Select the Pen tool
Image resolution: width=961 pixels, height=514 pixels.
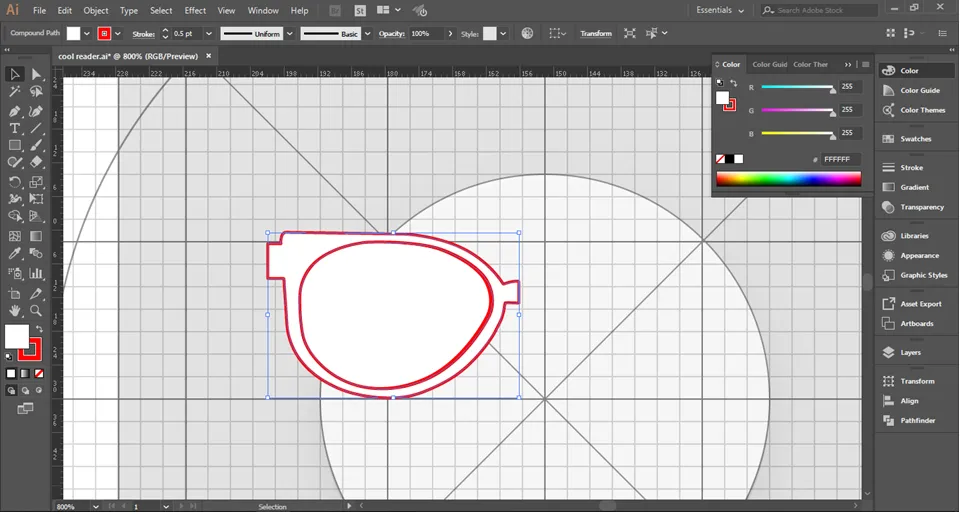(x=15, y=111)
